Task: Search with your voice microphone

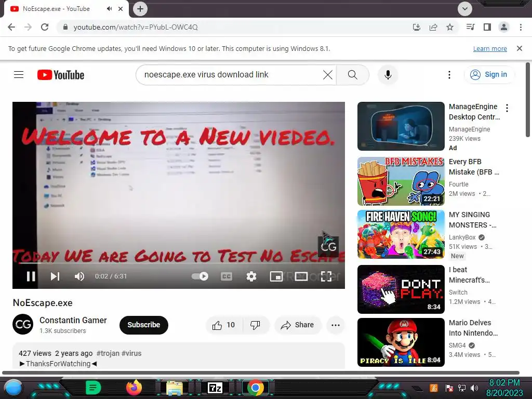Action: coord(388,75)
